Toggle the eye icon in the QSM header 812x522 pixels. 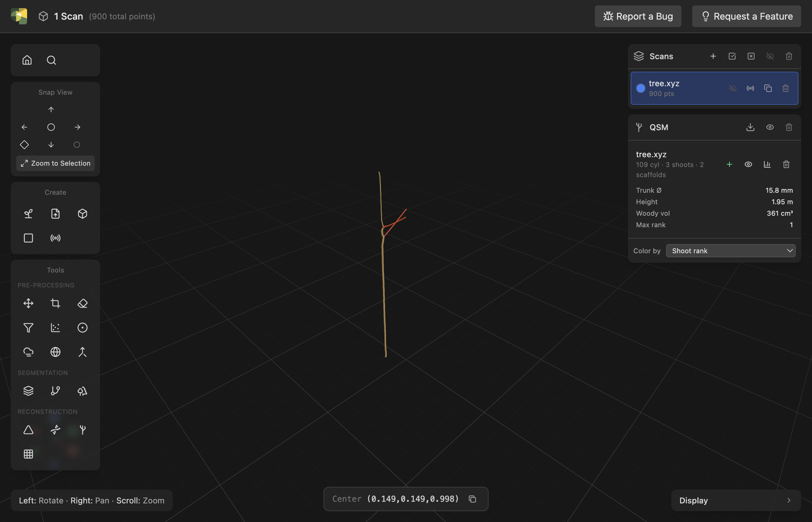tap(770, 127)
